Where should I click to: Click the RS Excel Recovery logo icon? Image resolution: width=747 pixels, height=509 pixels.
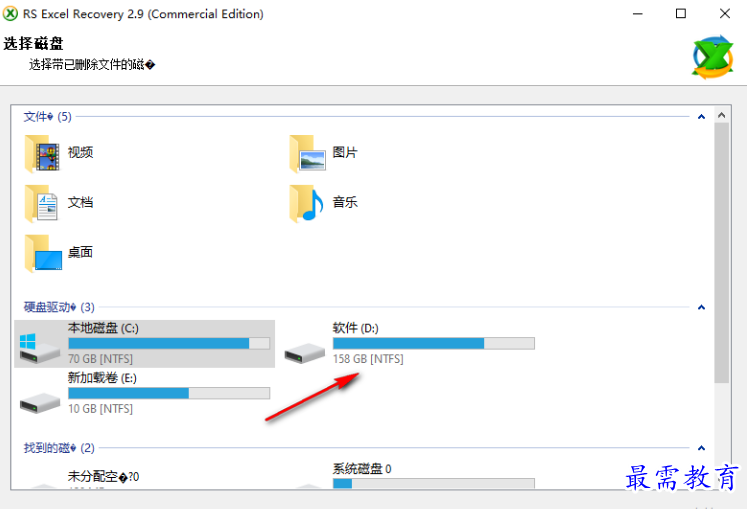713,58
